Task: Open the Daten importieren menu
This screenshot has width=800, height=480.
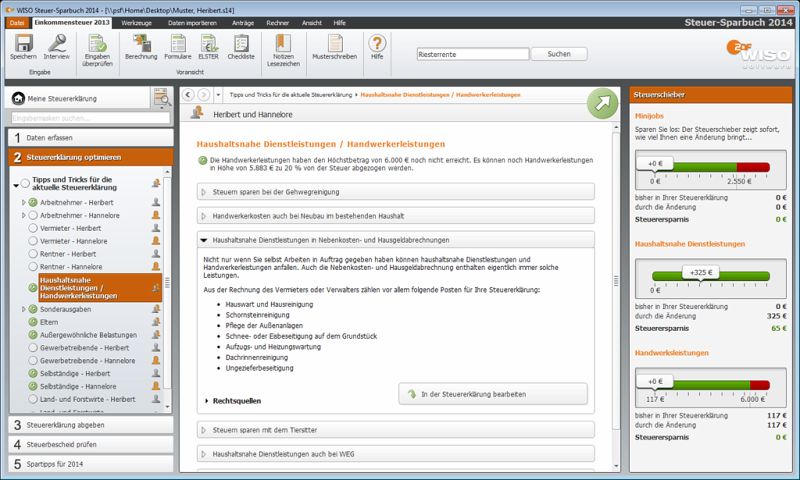Action: click(x=190, y=21)
